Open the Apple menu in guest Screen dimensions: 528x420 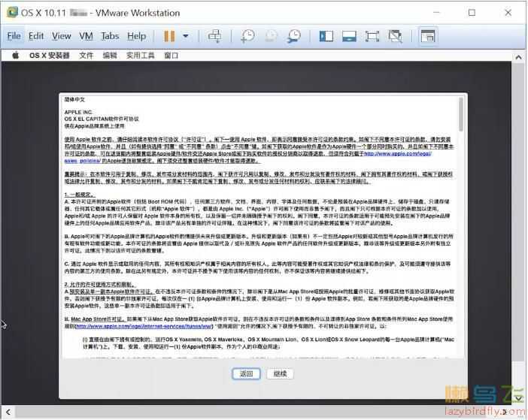[x=16, y=56]
